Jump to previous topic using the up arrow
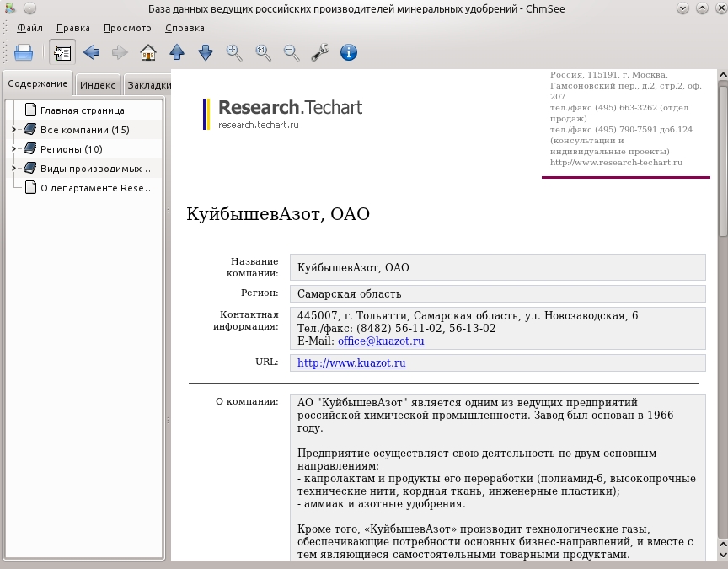The width and height of the screenshot is (728, 569). point(177,52)
